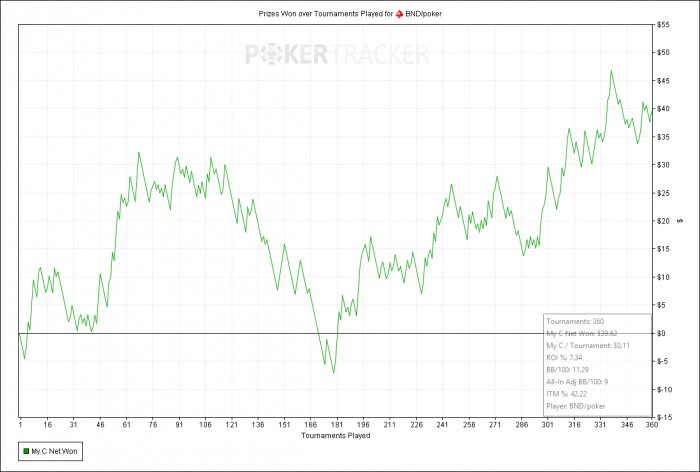Click 'Player: BND/poker' in stats box
The image size is (700, 472).
pyautogui.click(x=576, y=406)
